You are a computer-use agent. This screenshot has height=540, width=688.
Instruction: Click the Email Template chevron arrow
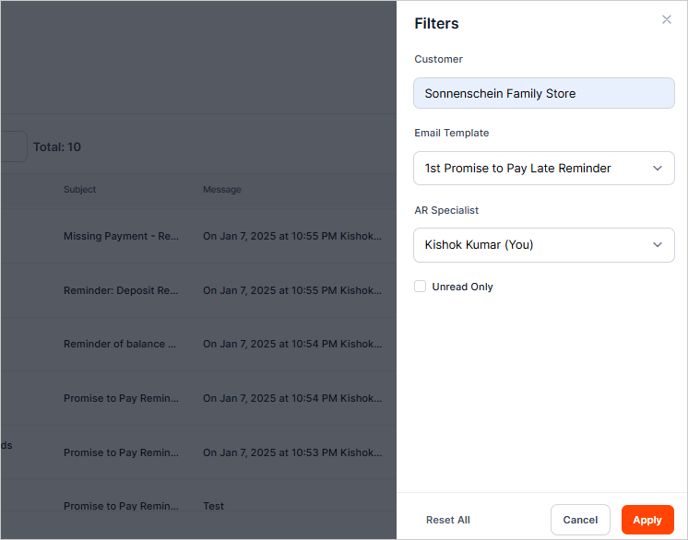(x=657, y=168)
